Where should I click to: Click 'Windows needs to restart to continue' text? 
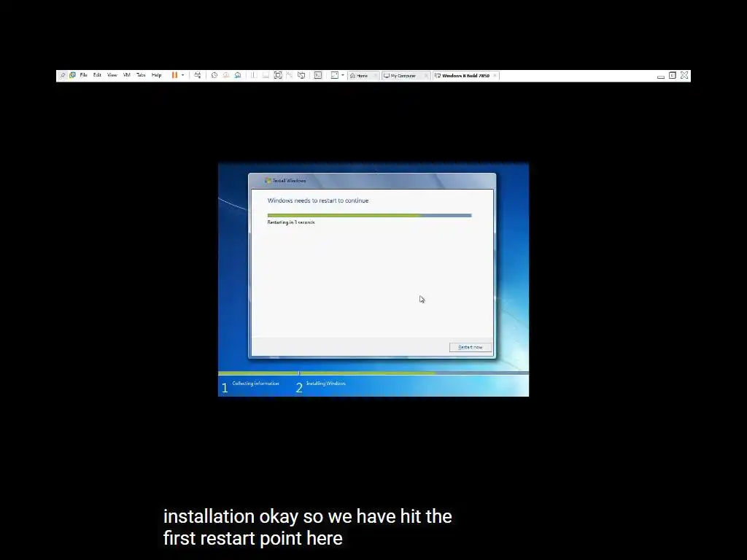click(x=318, y=201)
